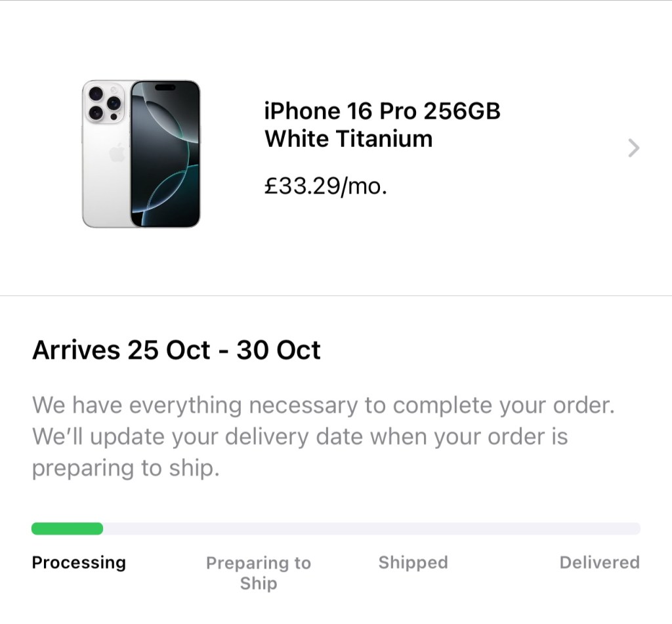This screenshot has height=624, width=672.
Task: Click the unfilled grey portion of the progress bar
Action: pos(371,529)
